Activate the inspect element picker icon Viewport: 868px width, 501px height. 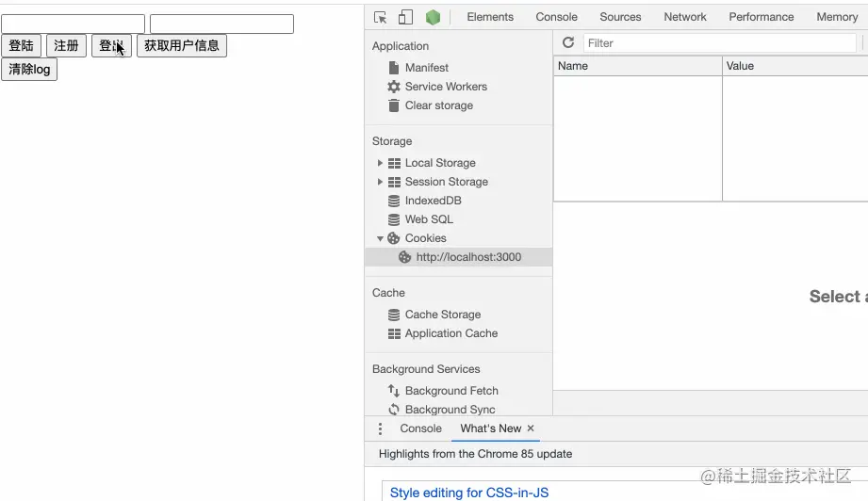pyautogui.click(x=381, y=17)
